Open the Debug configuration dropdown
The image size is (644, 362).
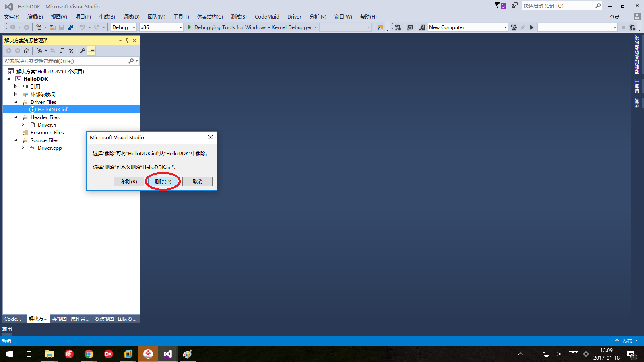[124, 27]
